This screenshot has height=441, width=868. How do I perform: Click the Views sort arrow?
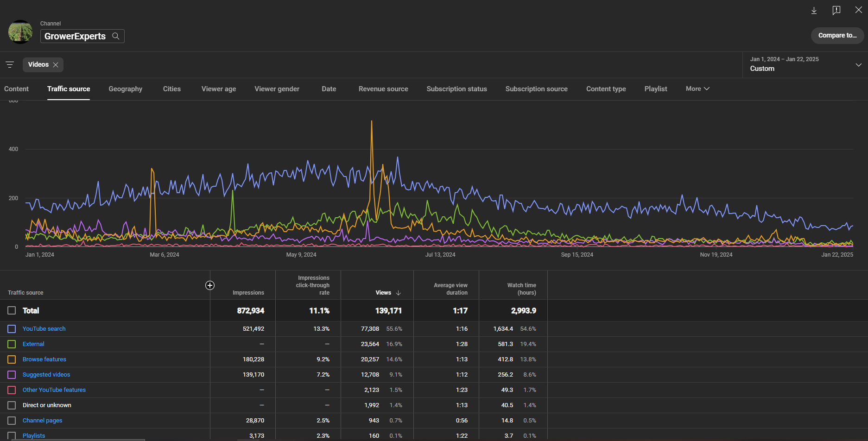(399, 293)
